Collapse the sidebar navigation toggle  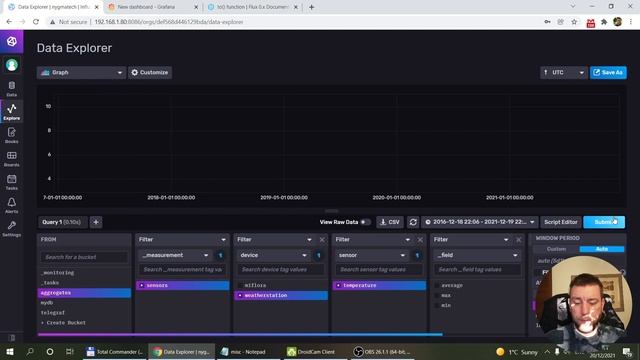11,338
